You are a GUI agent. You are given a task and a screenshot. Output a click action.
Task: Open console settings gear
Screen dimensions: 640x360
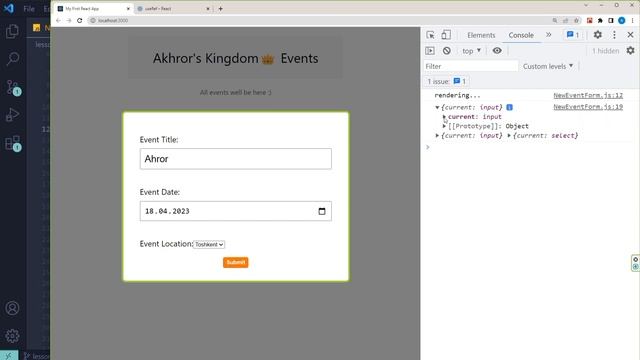630,51
